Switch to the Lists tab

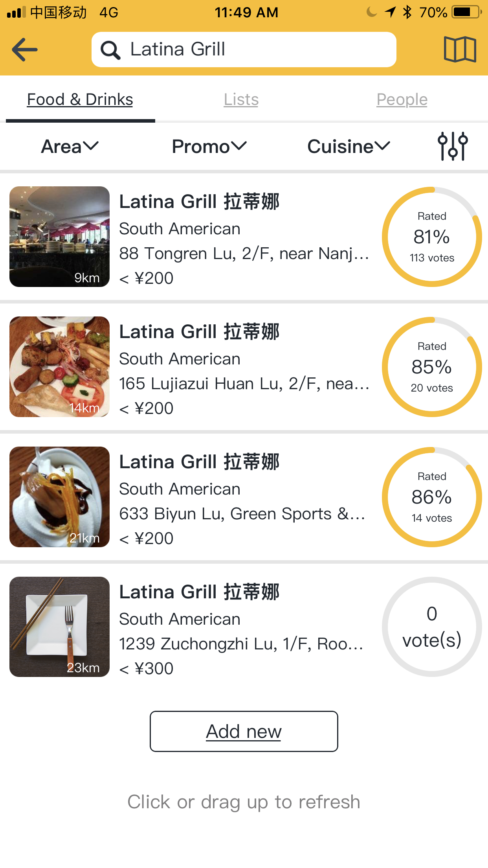pos(241,99)
